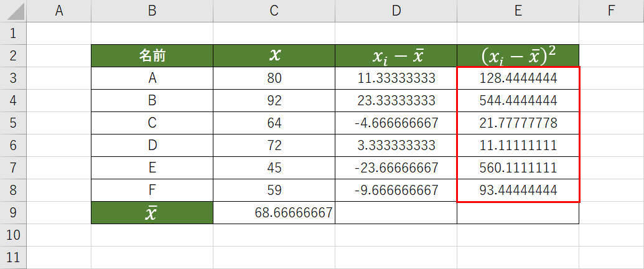Select row 3 header

[x=14, y=78]
